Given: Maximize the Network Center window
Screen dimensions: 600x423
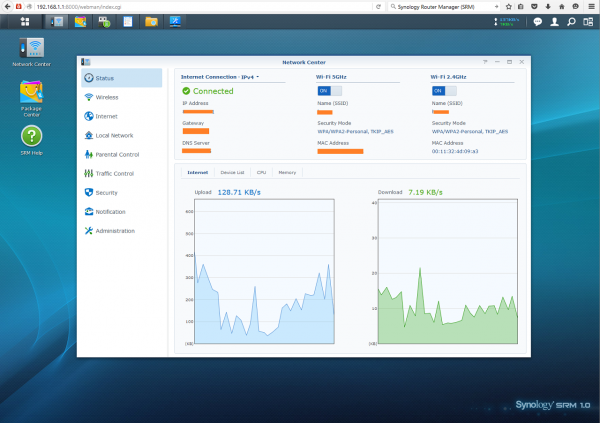Looking at the screenshot, I should click(x=509, y=62).
